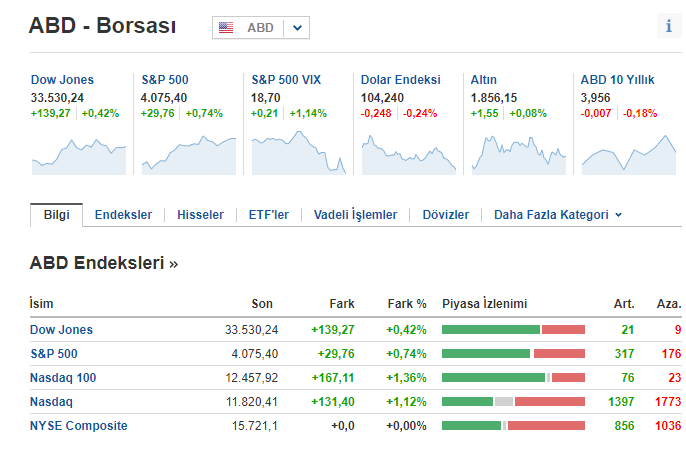The height and width of the screenshot is (458, 686).
Task: Open the ABD Endeksleri section arrow
Action: coord(174,264)
